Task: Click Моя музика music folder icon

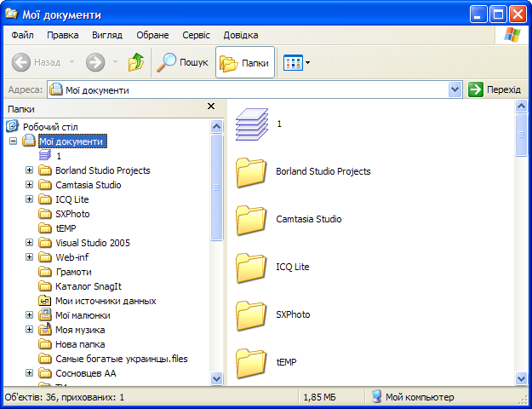Action: (x=45, y=329)
